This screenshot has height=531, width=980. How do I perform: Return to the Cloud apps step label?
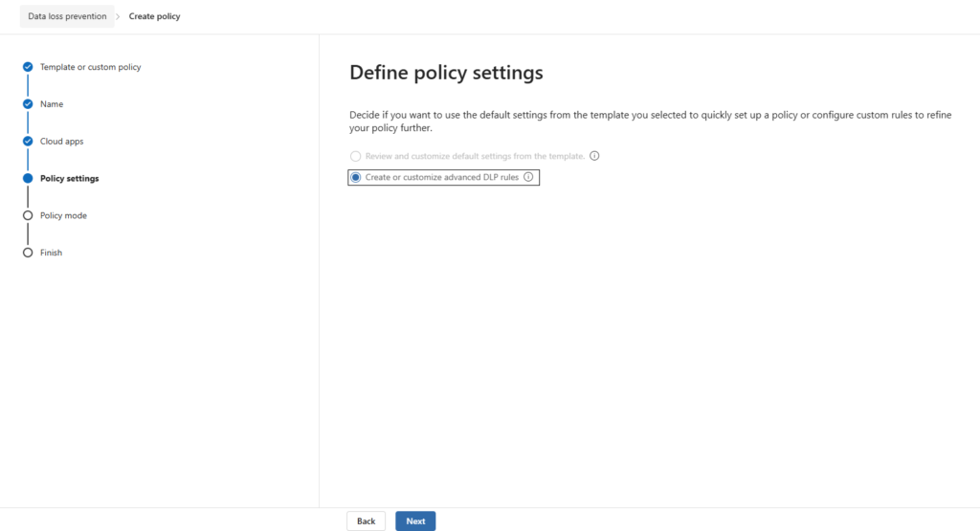(61, 142)
